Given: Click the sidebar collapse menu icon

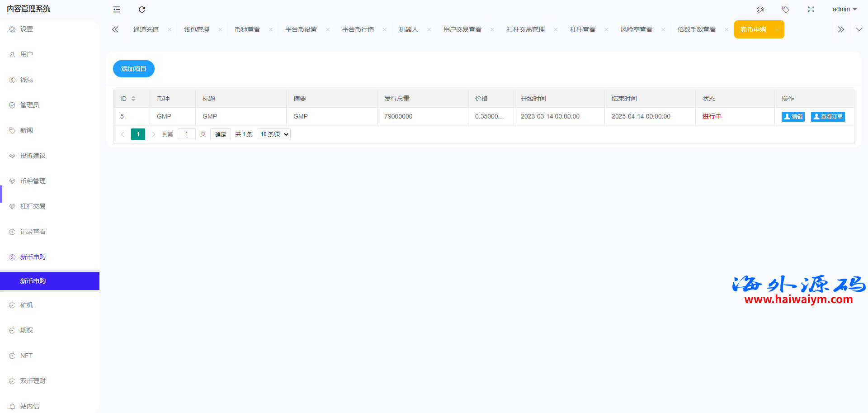Looking at the screenshot, I should 117,9.
